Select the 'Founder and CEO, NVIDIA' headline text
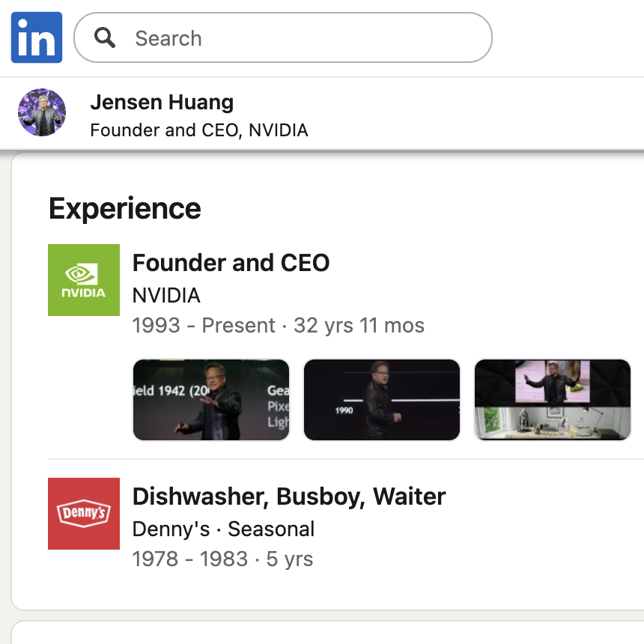 coord(199,130)
